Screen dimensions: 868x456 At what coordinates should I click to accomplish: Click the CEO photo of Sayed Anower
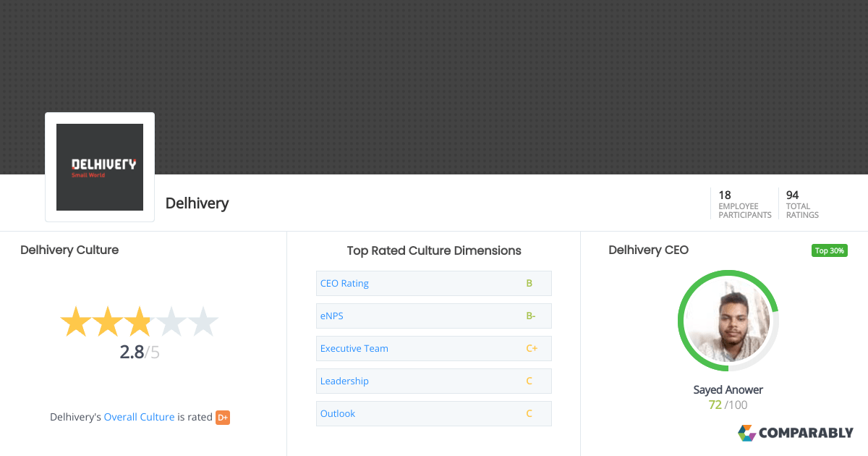coord(728,321)
